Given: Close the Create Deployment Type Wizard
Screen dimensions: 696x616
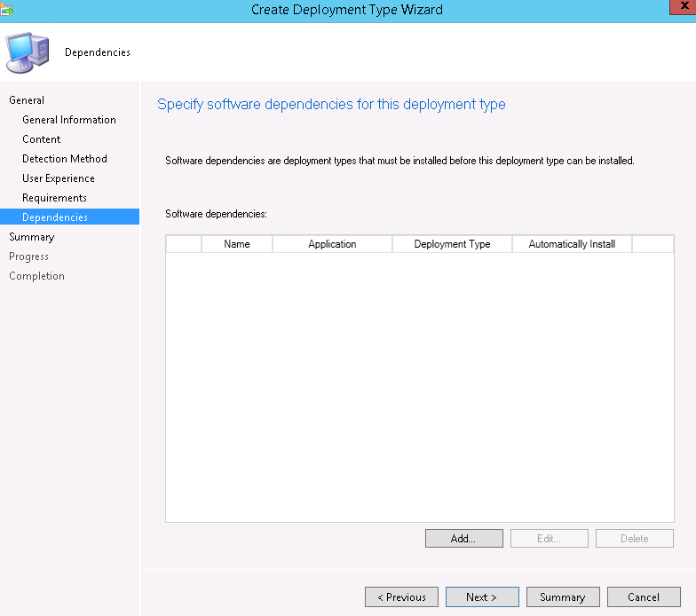Looking at the screenshot, I should (684, 7).
